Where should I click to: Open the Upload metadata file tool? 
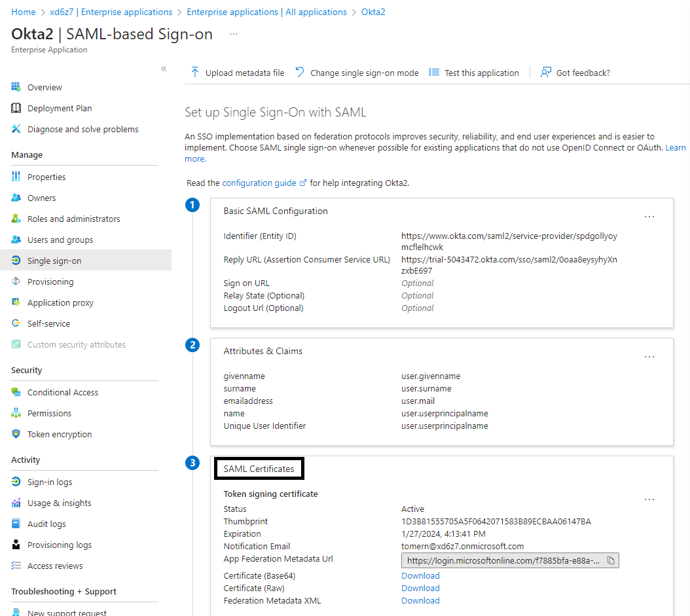click(236, 73)
